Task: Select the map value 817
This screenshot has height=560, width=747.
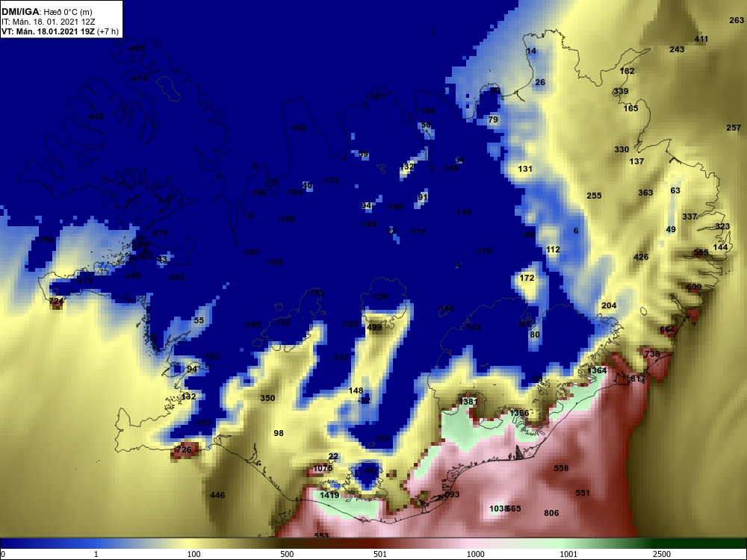Action: coord(637,379)
